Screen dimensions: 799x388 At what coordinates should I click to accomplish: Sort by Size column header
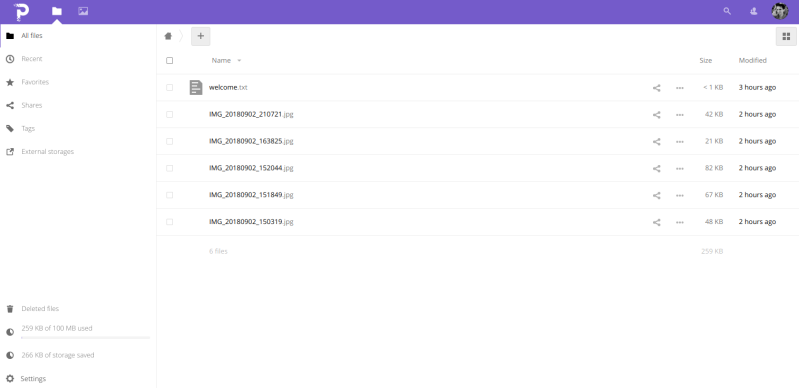coord(705,60)
